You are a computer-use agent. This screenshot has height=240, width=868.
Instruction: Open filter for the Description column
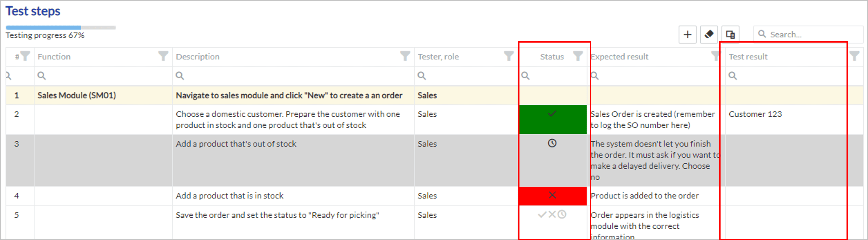405,56
